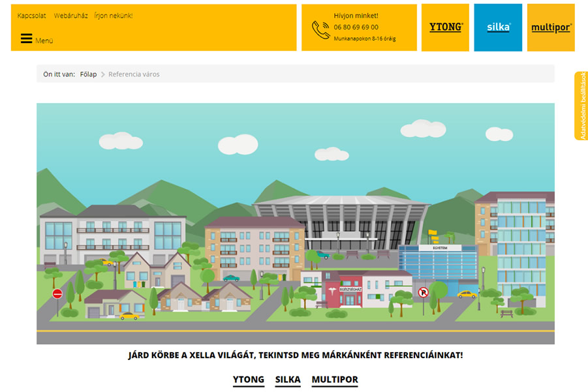Click the Hívjon minket! heading

coord(356,16)
